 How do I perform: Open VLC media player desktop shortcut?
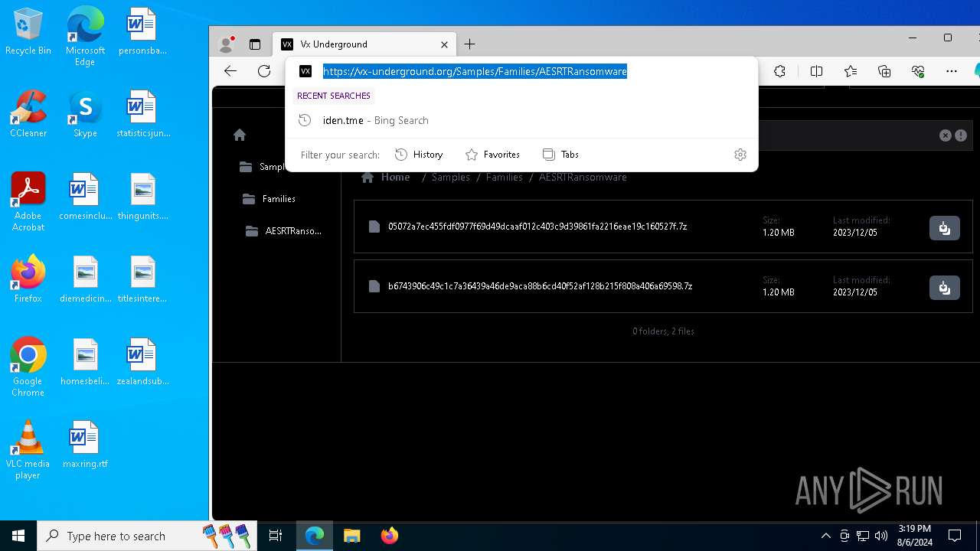point(28,449)
